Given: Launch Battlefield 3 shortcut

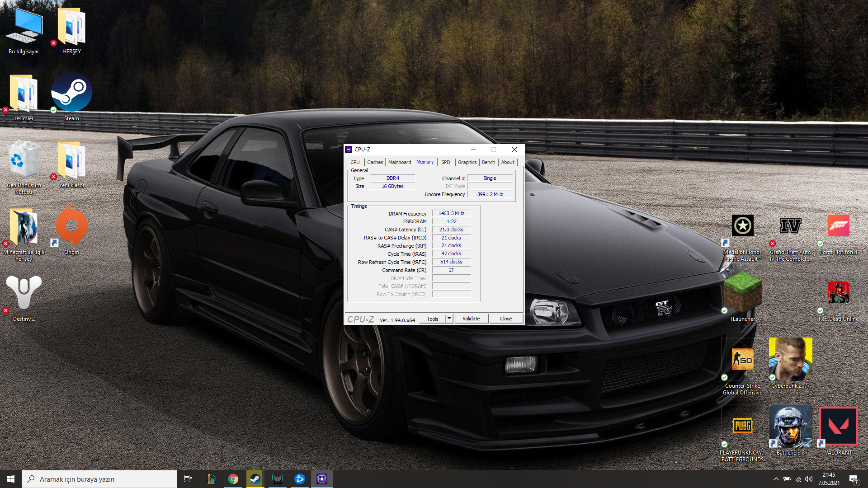Looking at the screenshot, I should [x=790, y=429].
